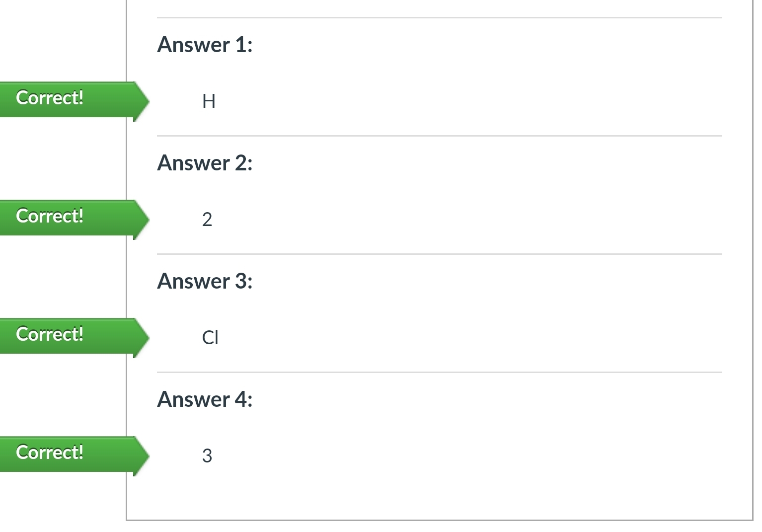Click the "Answer 3:" heading
This screenshot has width=762, height=532.
205,282
